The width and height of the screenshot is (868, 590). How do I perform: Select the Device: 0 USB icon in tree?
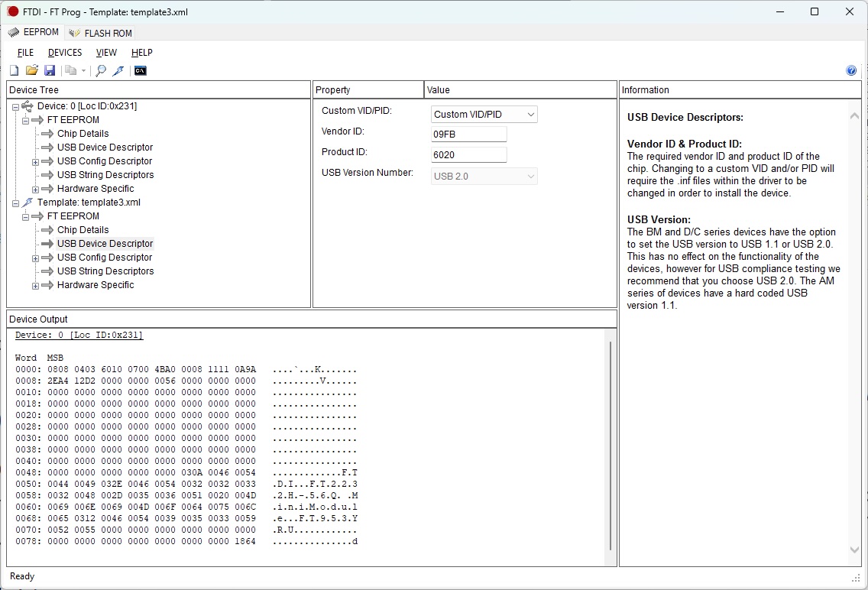[x=28, y=106]
